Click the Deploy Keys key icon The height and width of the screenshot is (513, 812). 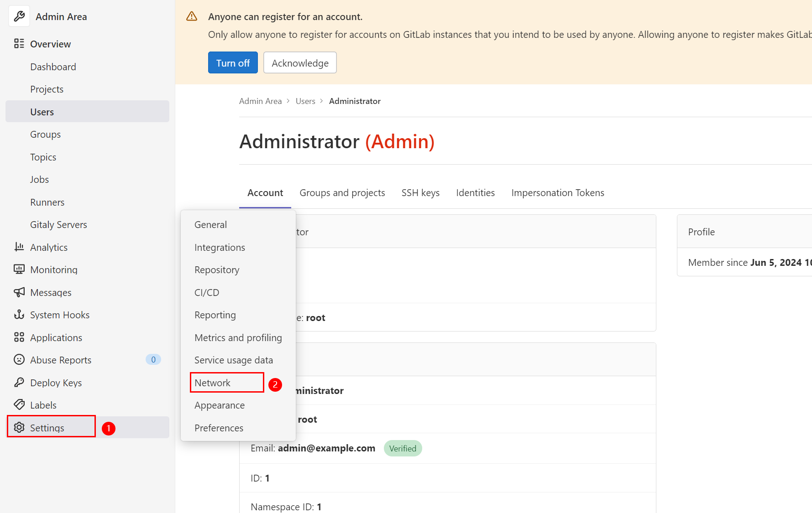tap(19, 382)
